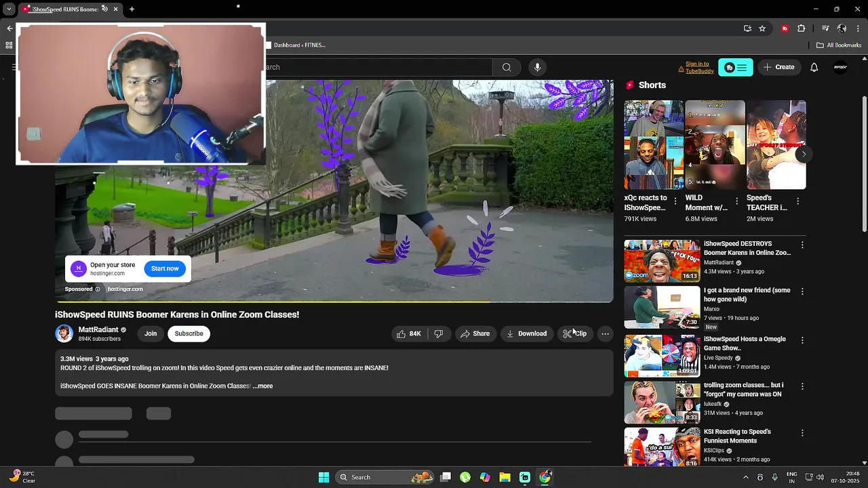The image size is (868, 488).
Task: Open Copilot from the taskbar
Action: (485, 477)
